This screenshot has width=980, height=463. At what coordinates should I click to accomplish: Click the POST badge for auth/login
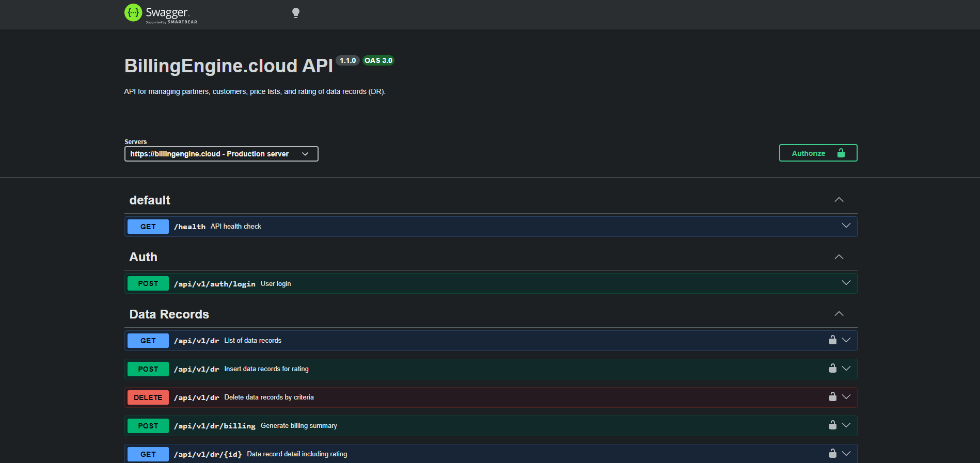point(148,283)
